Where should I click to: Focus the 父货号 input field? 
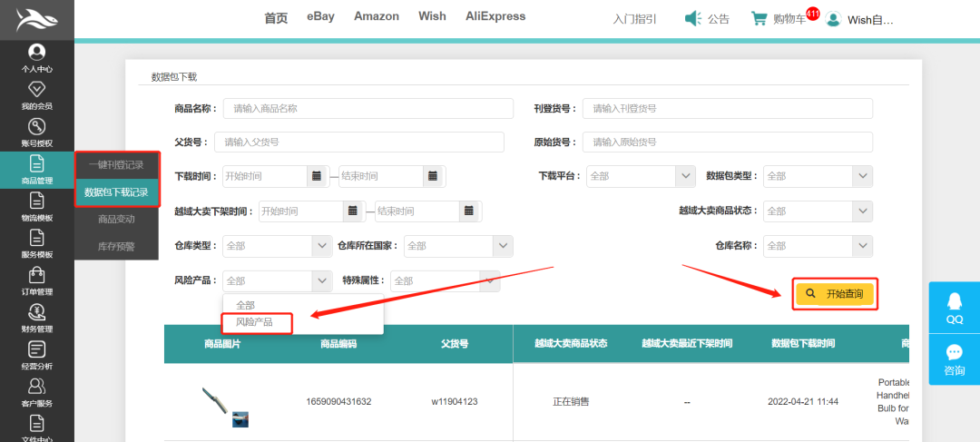pyautogui.click(x=358, y=142)
